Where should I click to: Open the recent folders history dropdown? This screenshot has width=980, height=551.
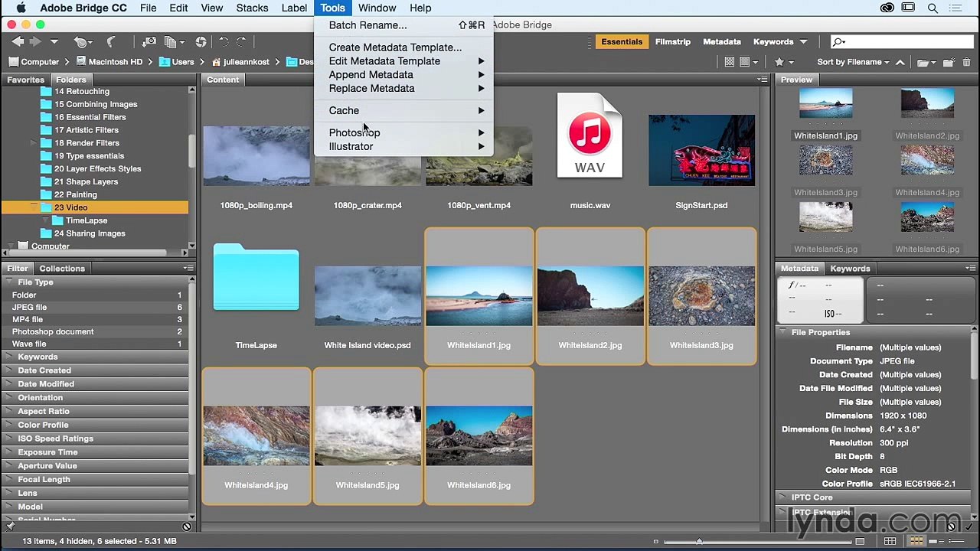(54, 42)
